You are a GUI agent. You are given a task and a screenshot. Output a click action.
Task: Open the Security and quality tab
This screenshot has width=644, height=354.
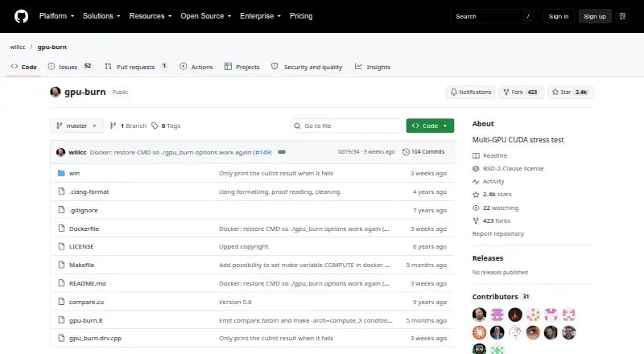point(307,67)
